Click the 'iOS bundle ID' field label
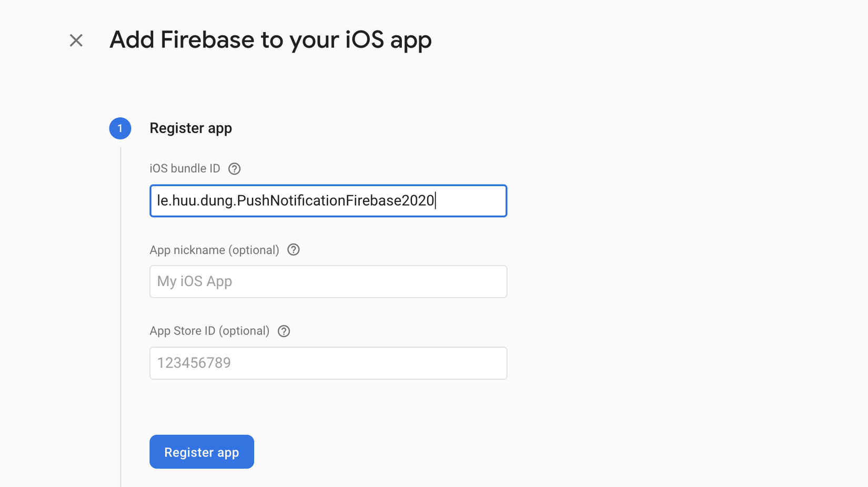 click(185, 169)
